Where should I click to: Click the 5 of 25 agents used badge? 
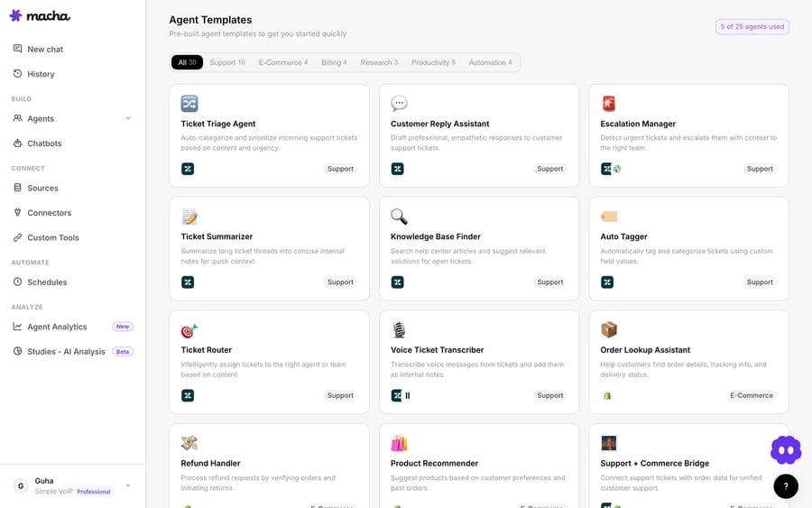click(752, 26)
